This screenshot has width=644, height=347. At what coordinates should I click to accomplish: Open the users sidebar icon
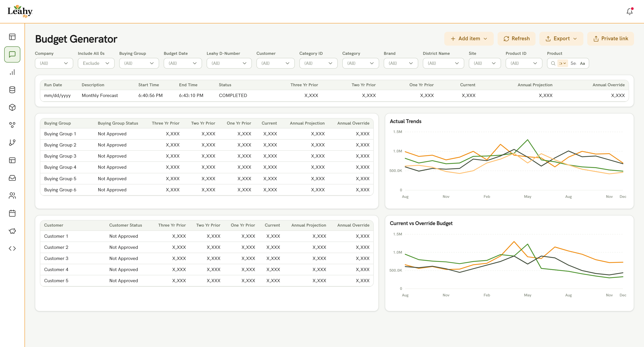12,196
